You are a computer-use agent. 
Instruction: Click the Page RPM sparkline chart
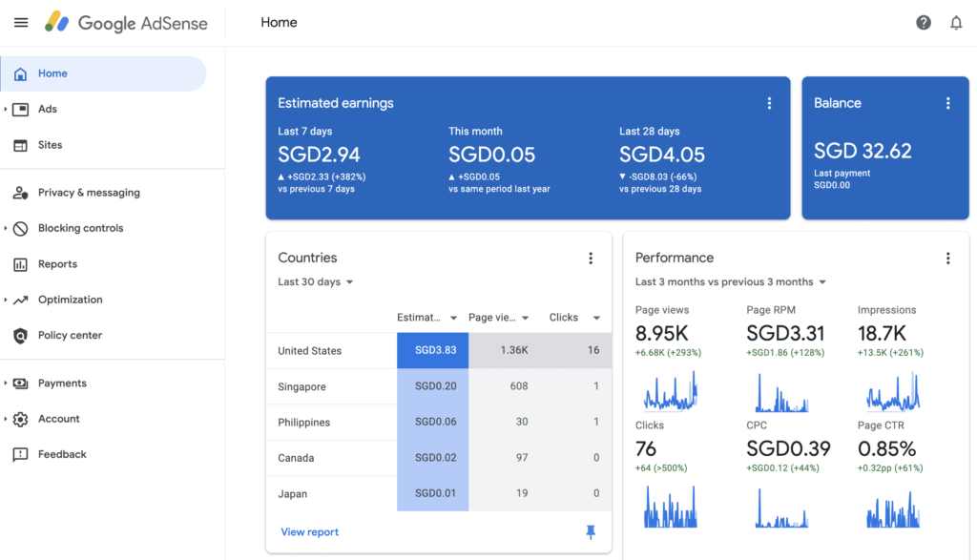click(x=781, y=392)
